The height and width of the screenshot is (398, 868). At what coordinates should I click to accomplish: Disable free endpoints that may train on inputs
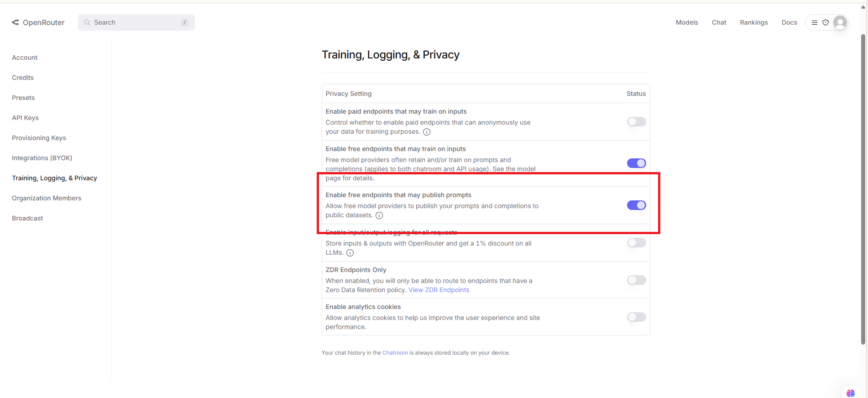point(636,163)
